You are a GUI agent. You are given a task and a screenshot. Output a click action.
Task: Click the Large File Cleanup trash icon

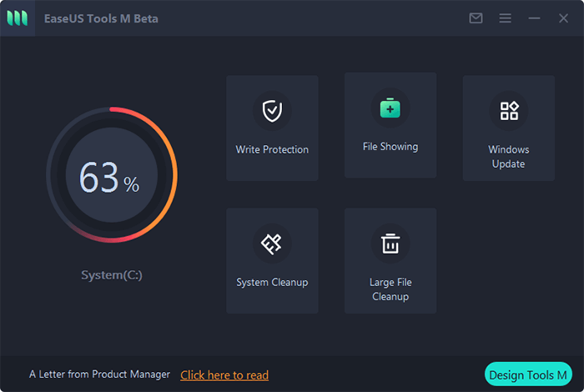pos(390,243)
